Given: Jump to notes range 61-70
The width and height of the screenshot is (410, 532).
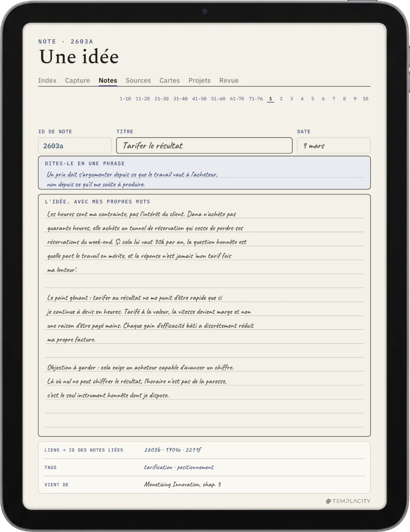Looking at the screenshot, I should [237, 99].
